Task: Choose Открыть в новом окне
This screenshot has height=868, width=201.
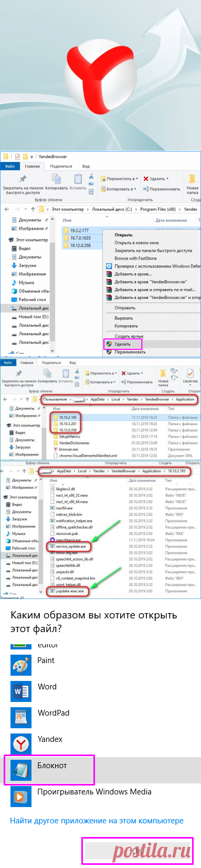Action: 136,243
